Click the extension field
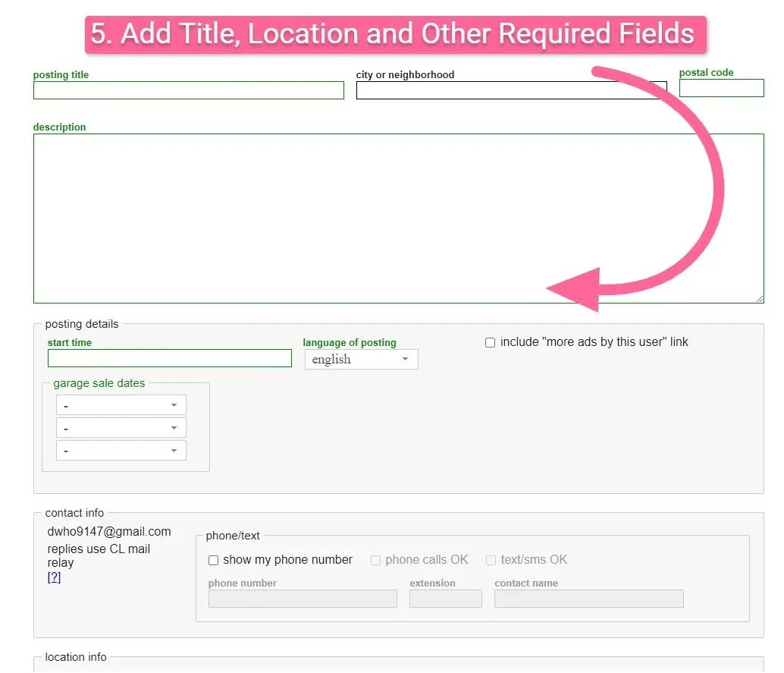The image size is (784, 673). [x=446, y=599]
